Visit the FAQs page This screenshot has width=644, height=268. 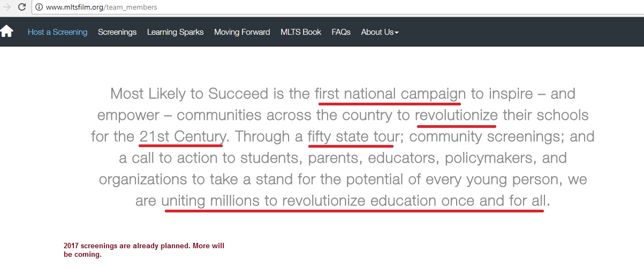[x=341, y=32]
